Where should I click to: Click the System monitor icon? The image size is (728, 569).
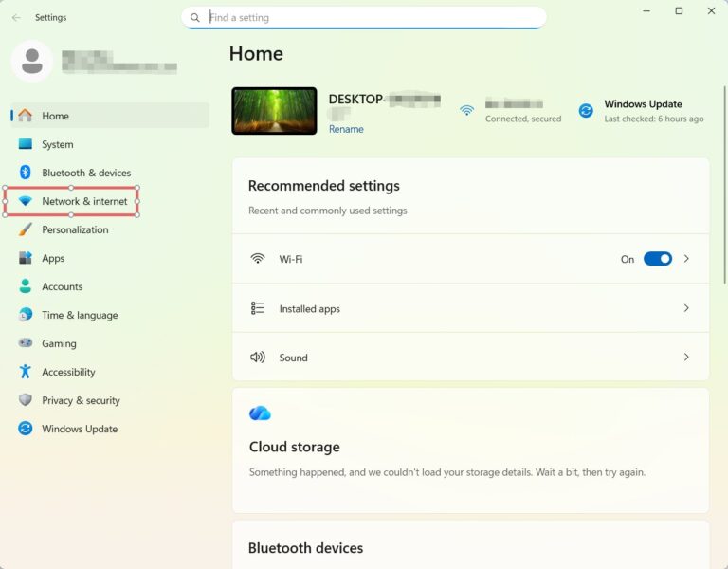click(x=25, y=144)
